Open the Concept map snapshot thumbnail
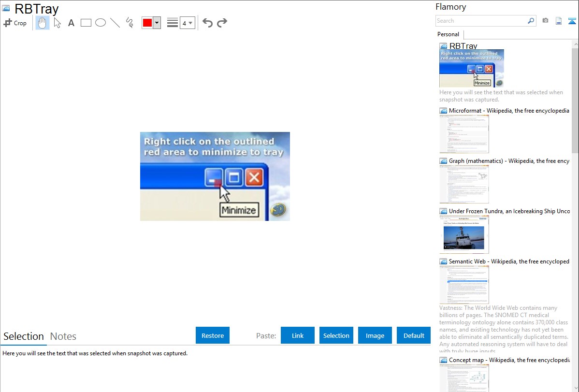The height and width of the screenshot is (392, 579). (464, 378)
